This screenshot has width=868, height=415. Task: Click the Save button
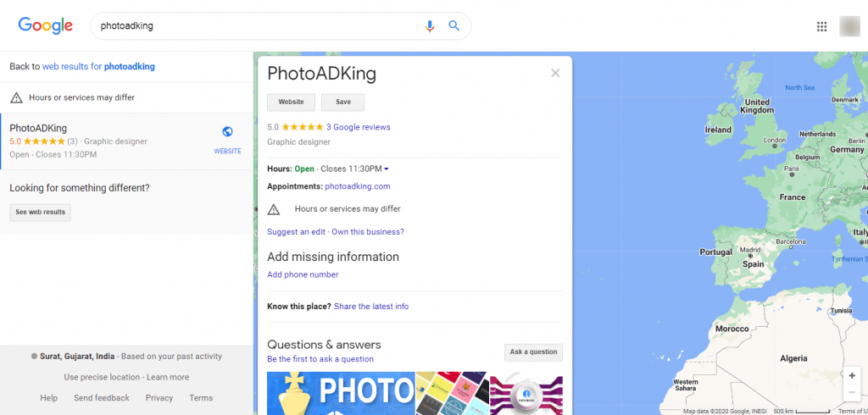[x=343, y=102]
